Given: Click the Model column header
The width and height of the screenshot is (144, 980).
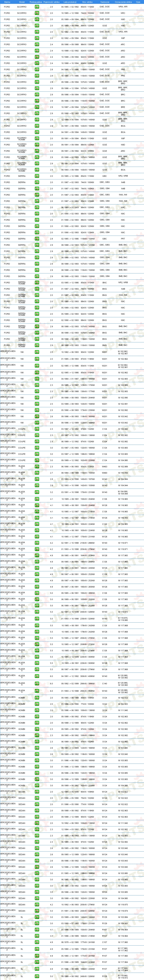Looking at the screenshot, I should (22, 2).
